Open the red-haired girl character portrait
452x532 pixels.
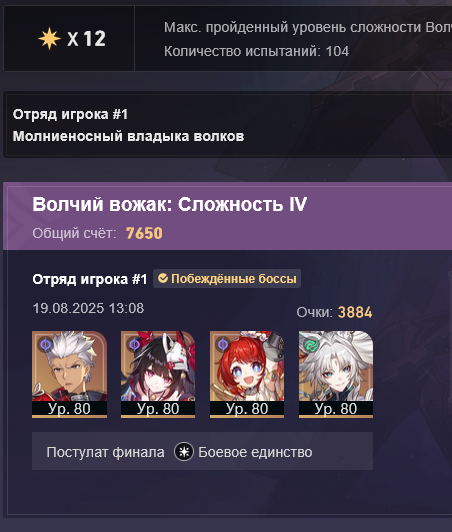pyautogui.click(x=247, y=374)
